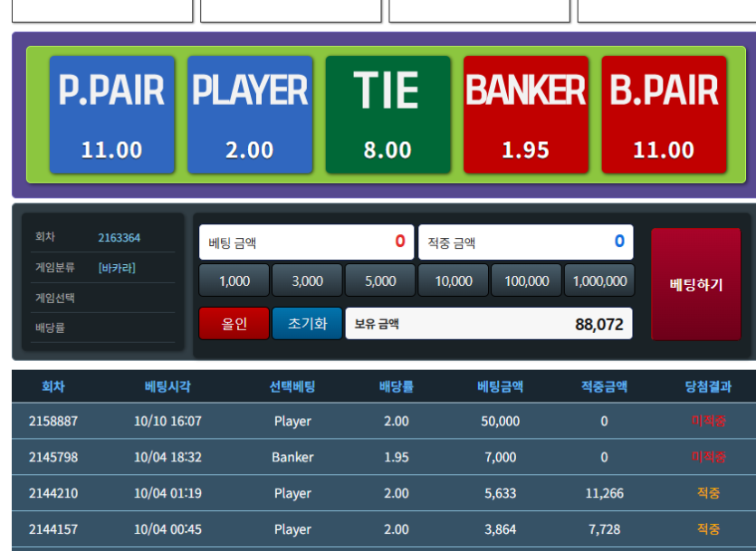Click the Banker selection cell

pos(292,457)
